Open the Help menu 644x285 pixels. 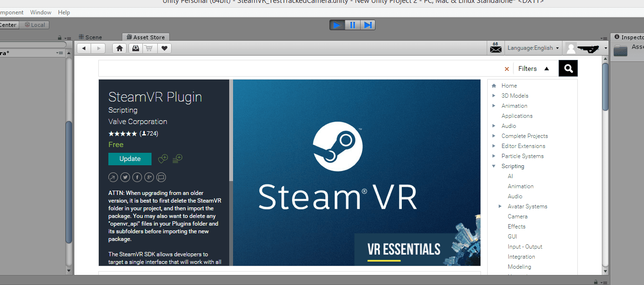point(64,12)
